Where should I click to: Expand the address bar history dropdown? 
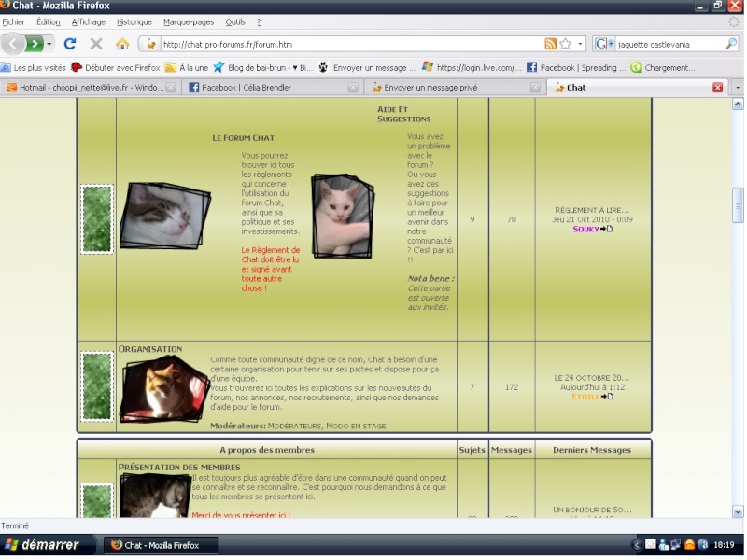coord(580,44)
